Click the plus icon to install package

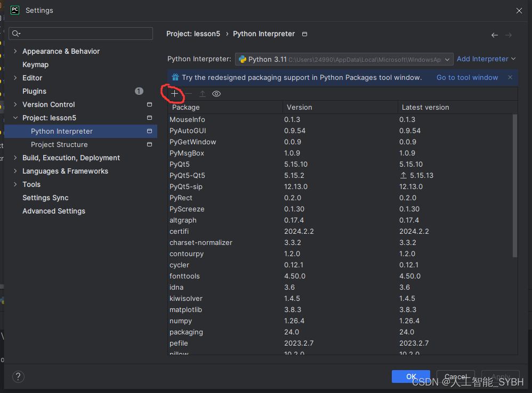tap(174, 94)
